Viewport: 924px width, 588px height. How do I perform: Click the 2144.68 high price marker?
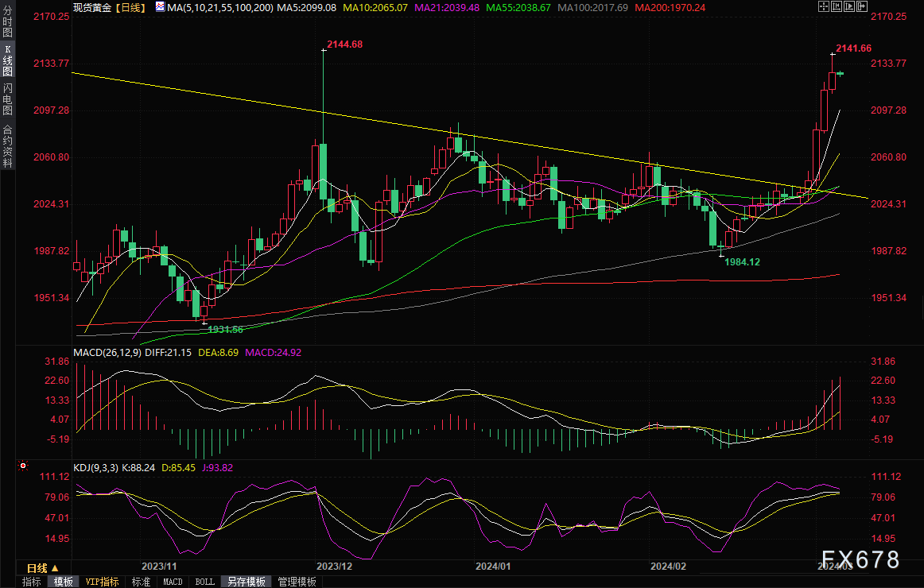coord(345,44)
